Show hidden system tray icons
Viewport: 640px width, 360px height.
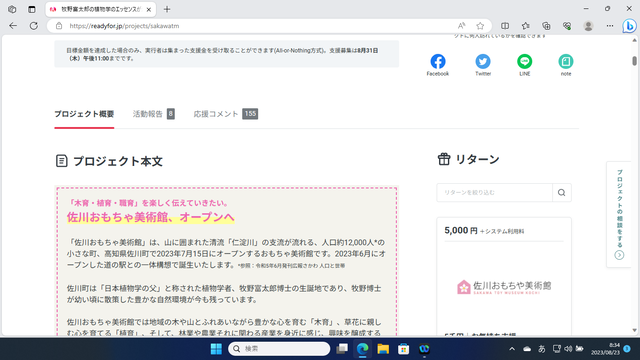tap(512, 349)
